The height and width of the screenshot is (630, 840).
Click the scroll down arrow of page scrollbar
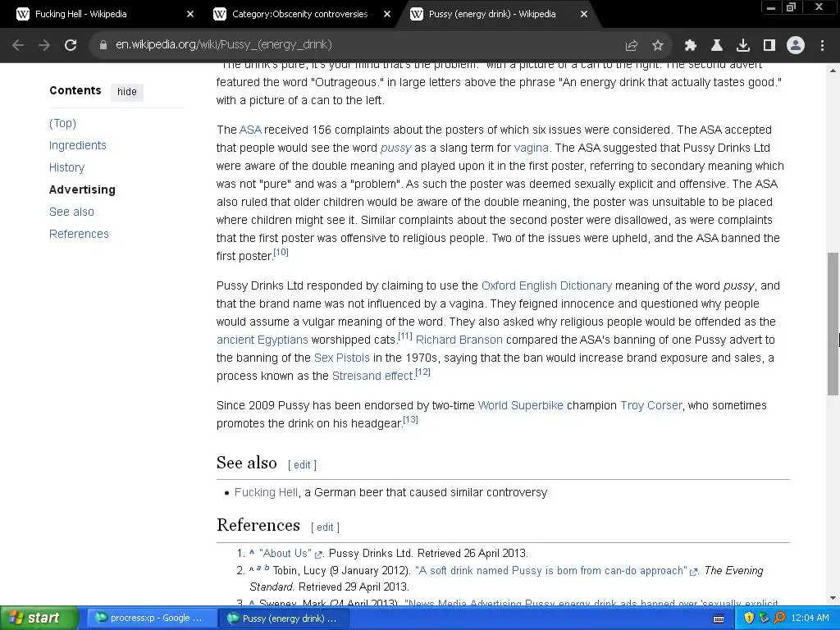pos(833,598)
